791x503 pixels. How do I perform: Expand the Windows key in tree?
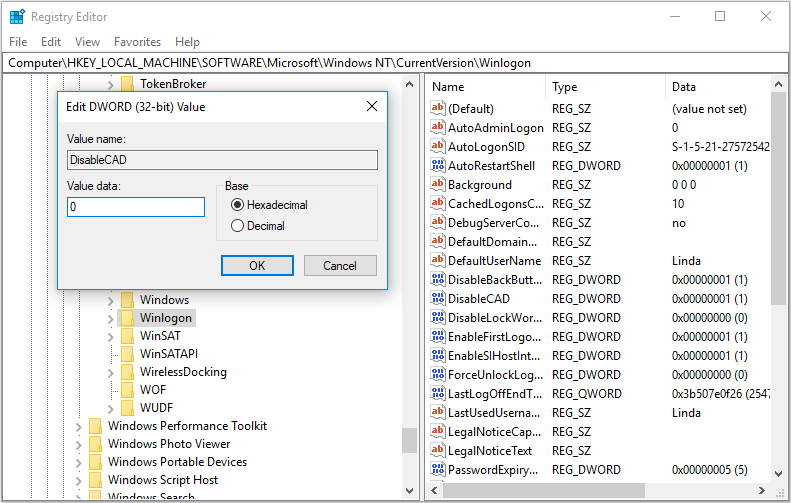[x=110, y=301]
